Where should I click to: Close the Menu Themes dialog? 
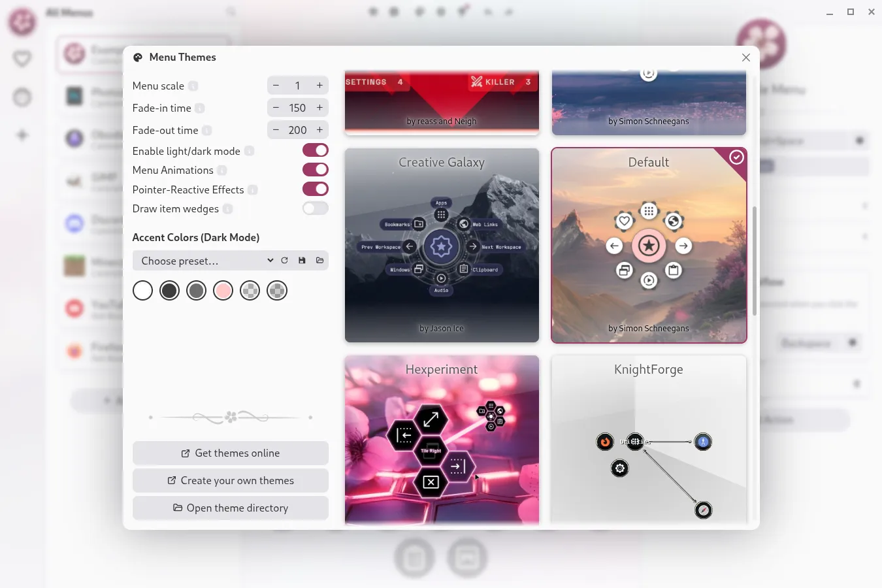(x=746, y=57)
